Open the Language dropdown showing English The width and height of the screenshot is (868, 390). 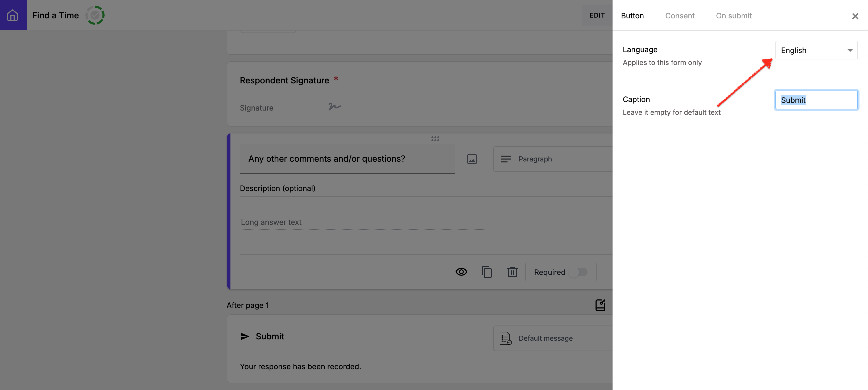tap(816, 50)
